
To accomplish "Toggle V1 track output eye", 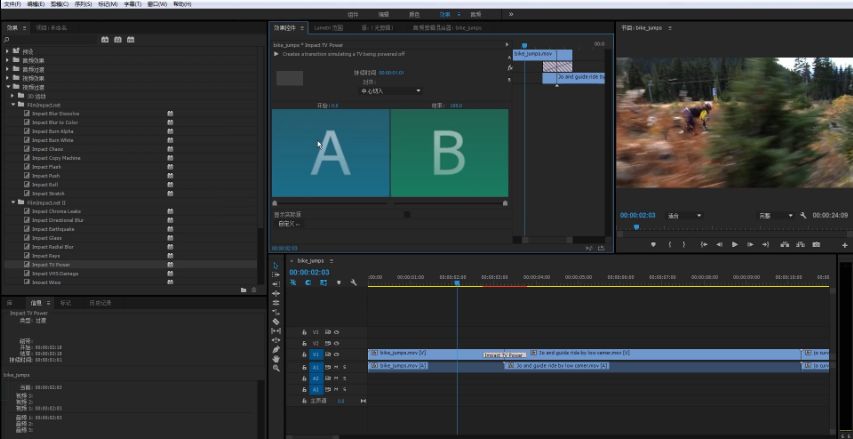I will tap(336, 354).
